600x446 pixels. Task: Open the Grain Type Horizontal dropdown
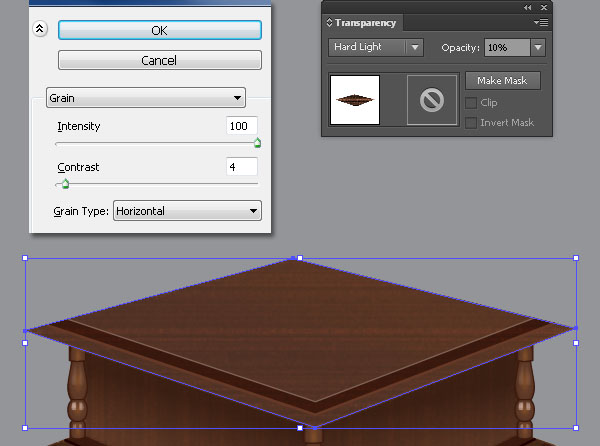point(188,211)
